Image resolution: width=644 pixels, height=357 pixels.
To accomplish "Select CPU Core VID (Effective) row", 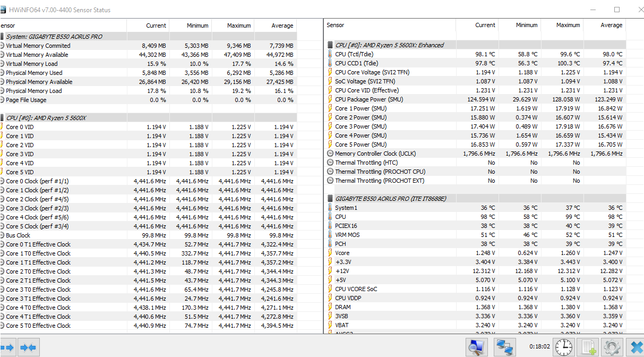I will coord(475,90).
